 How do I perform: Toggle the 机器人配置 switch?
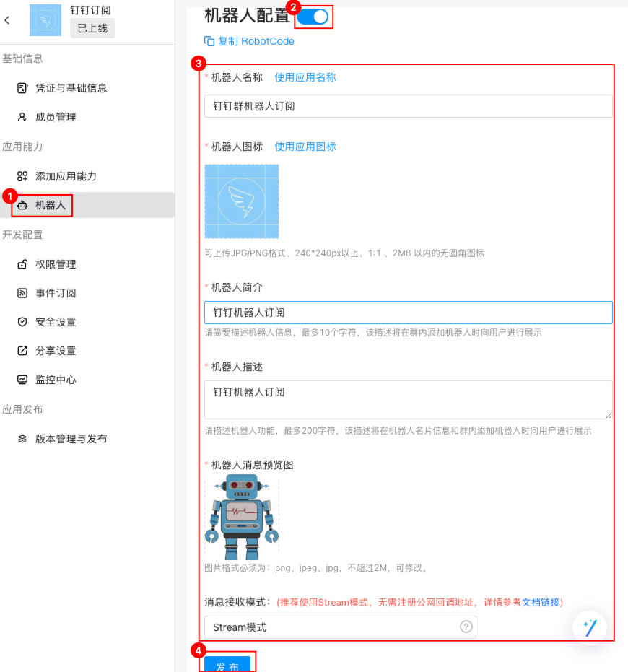pyautogui.click(x=313, y=17)
